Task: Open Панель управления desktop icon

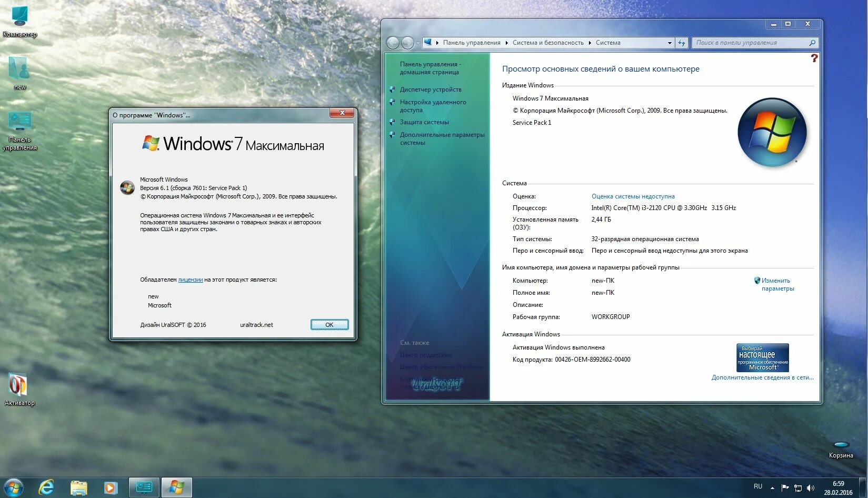Action: pos(19,131)
